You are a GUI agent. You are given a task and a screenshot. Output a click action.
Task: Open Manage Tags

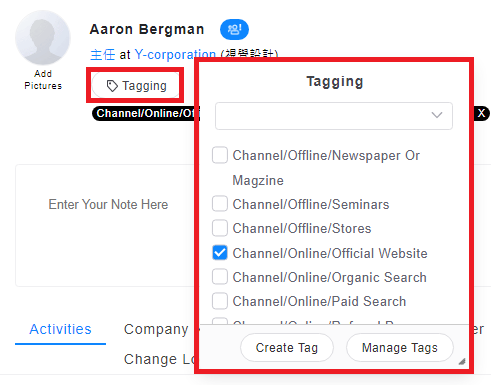pyautogui.click(x=400, y=348)
